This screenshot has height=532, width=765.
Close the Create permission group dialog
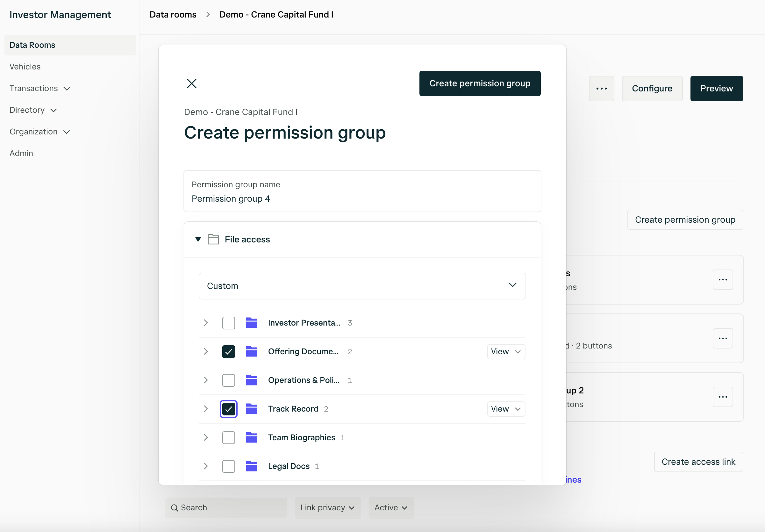tap(192, 83)
